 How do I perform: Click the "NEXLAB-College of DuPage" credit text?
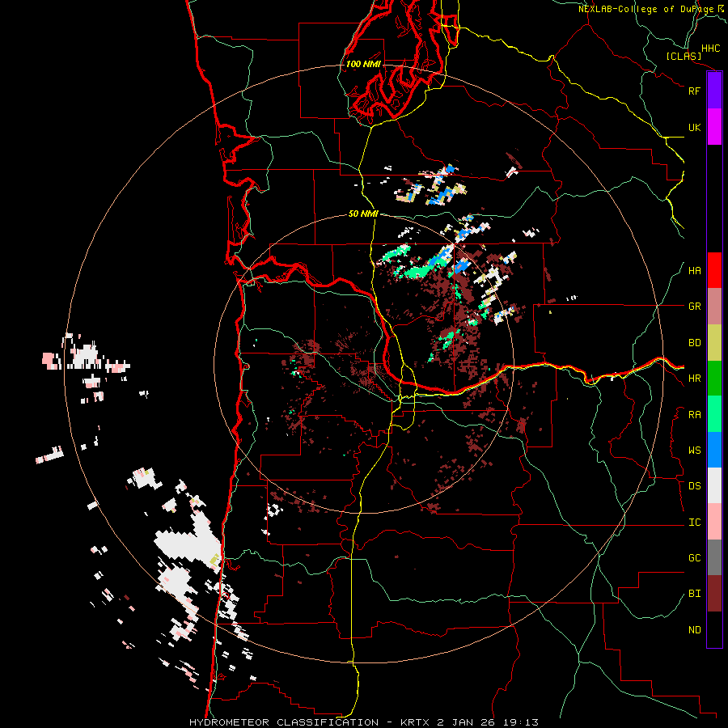click(645, 9)
